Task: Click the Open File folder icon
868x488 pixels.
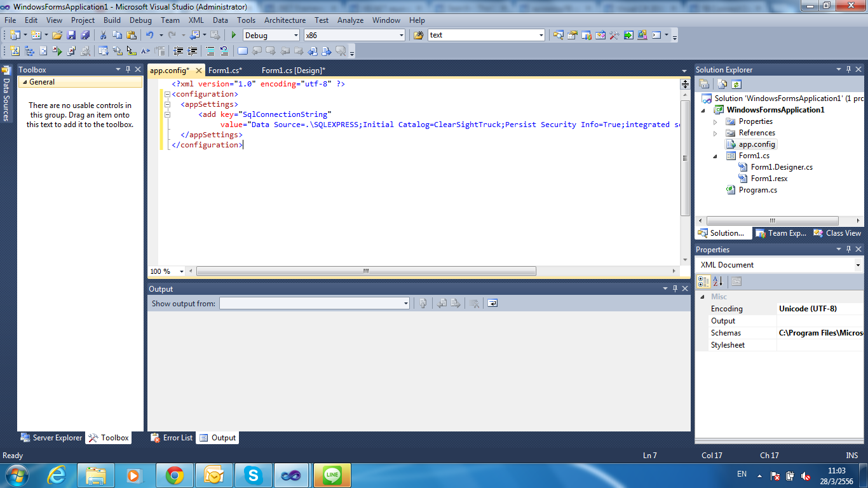Action: [x=57, y=35]
